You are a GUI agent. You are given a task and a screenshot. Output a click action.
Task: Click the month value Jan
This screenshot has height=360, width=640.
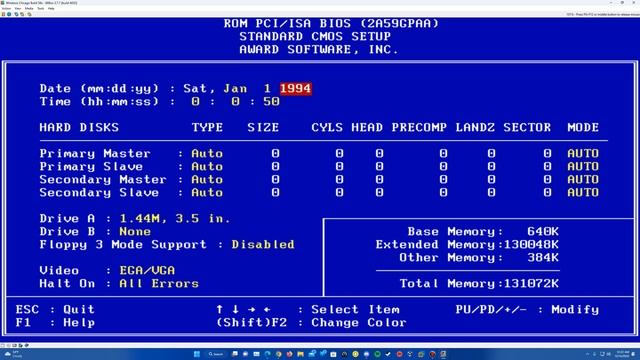(235, 89)
